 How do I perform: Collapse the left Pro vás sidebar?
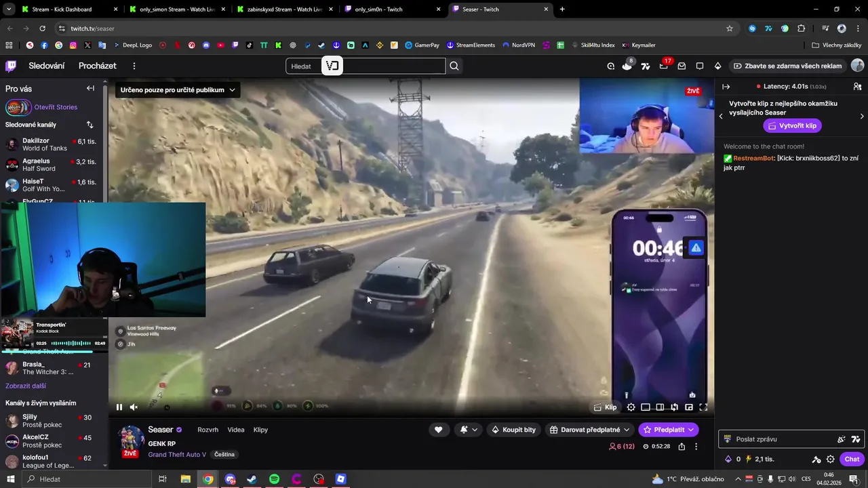[90, 88]
